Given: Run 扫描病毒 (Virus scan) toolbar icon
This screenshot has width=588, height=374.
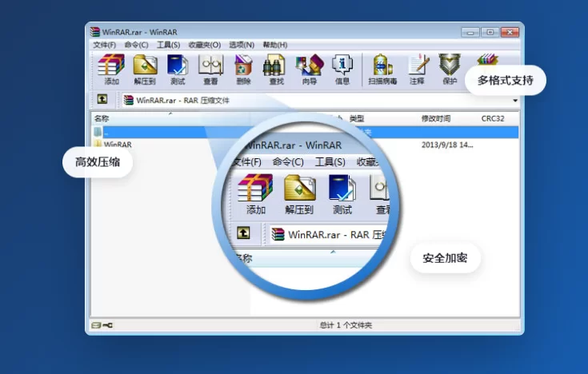Looking at the screenshot, I should pyautogui.click(x=383, y=69).
